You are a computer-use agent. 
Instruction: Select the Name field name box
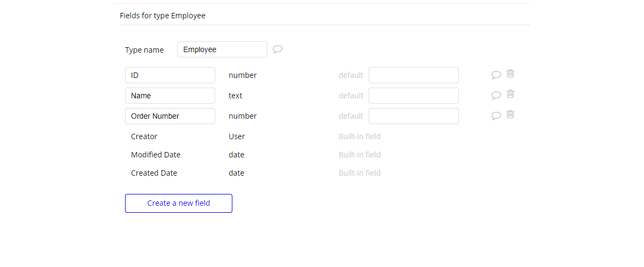[x=170, y=96]
